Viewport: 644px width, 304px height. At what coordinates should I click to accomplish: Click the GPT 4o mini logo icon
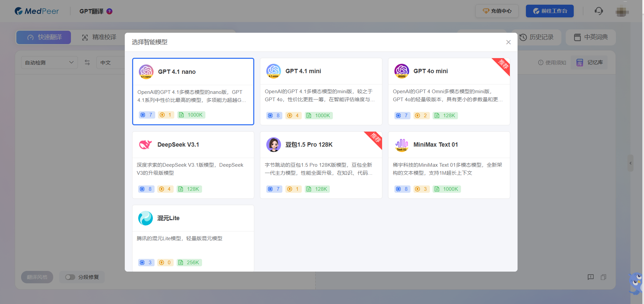[x=402, y=71]
